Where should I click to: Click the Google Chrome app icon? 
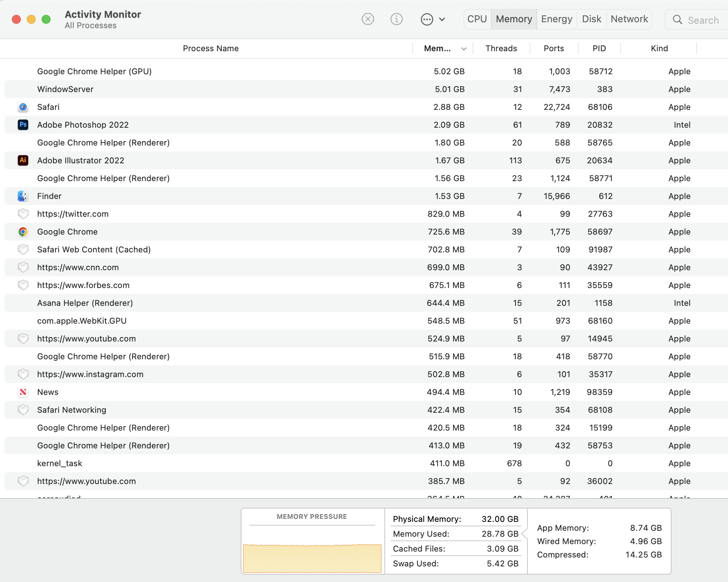(x=23, y=232)
